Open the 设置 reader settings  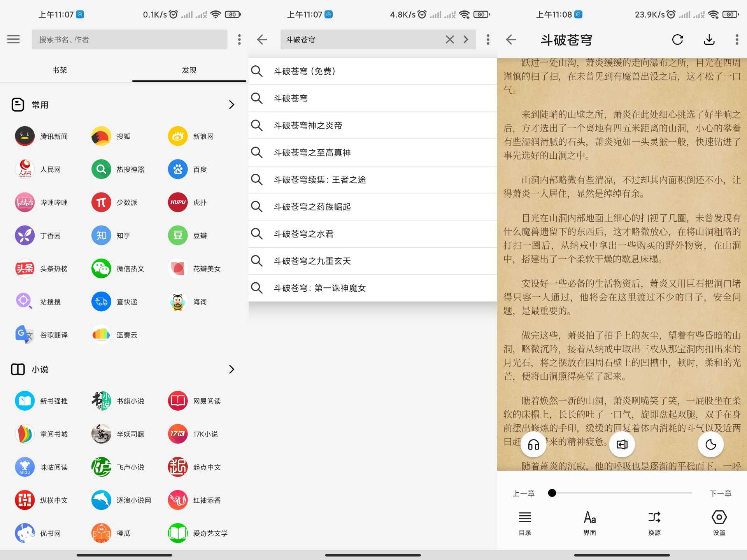pyautogui.click(x=719, y=523)
